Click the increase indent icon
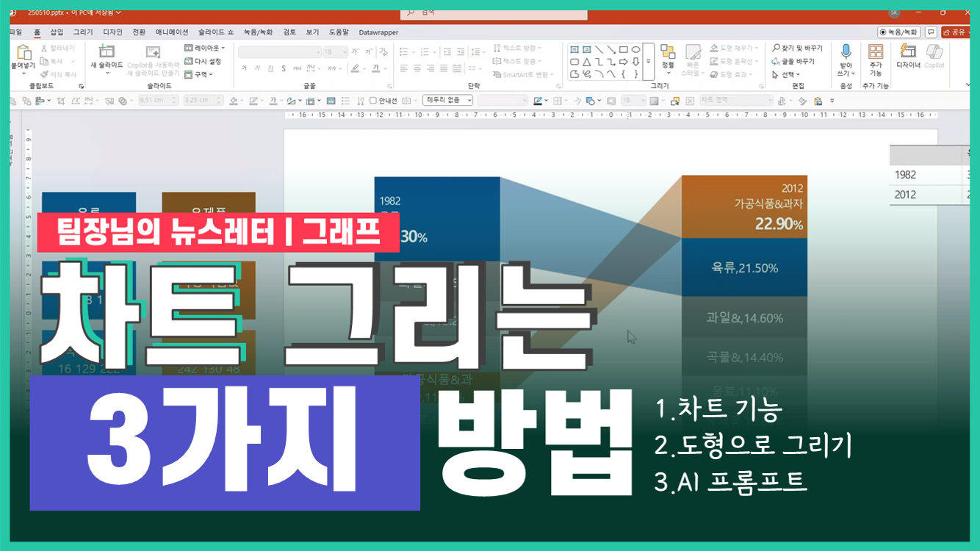This screenshot has height=551, width=980. tap(460, 52)
